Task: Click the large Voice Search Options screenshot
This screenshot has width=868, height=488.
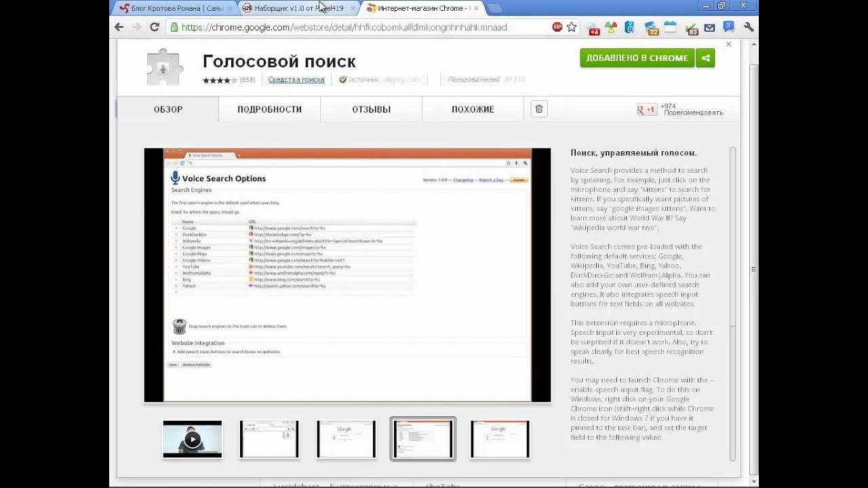Action: pyautogui.click(x=347, y=274)
